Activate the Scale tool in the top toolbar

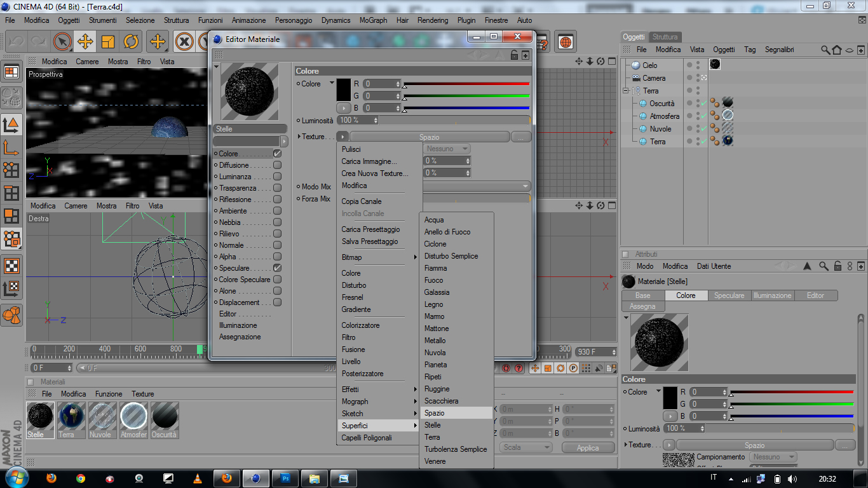pos(108,42)
